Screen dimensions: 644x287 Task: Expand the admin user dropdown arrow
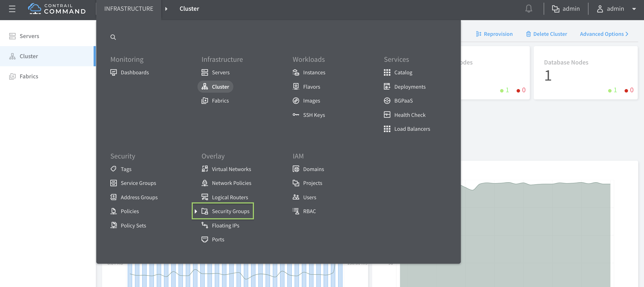pyautogui.click(x=634, y=9)
